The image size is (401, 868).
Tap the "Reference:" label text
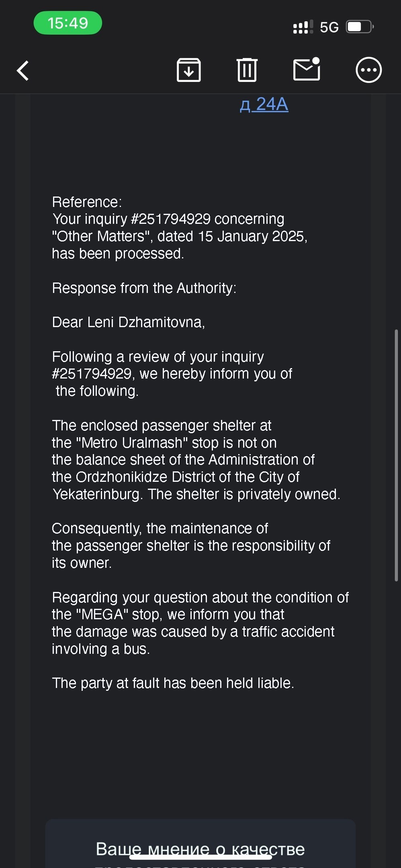click(x=87, y=202)
